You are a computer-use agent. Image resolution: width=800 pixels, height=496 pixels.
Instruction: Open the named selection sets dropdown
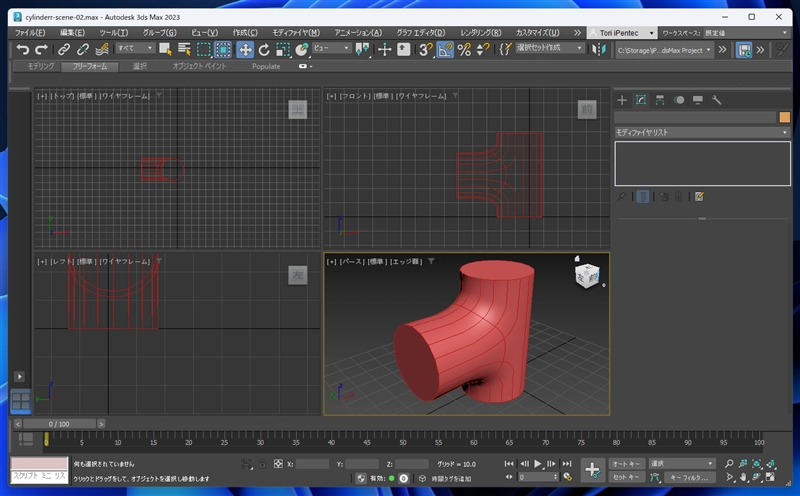coord(549,48)
